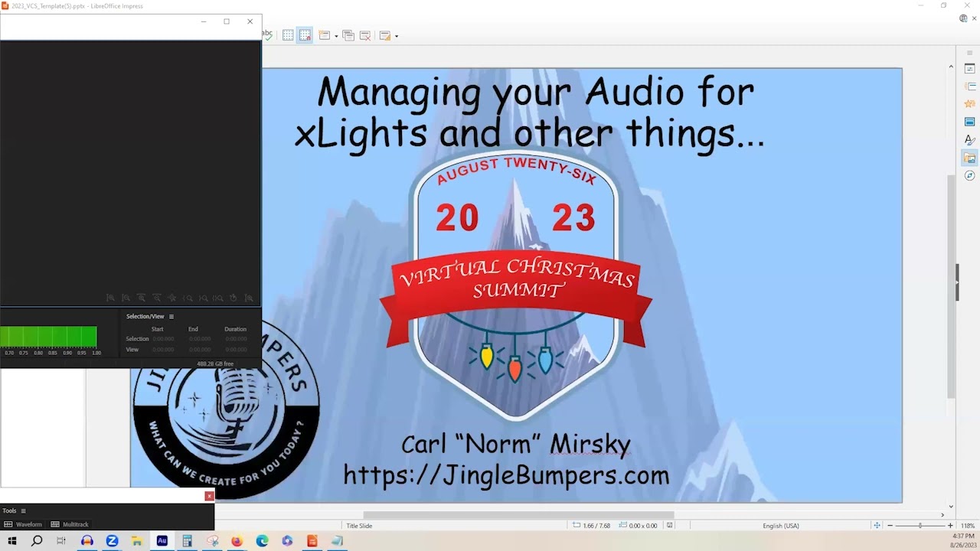Image resolution: width=980 pixels, height=551 pixels.
Task: Close the panel with the red X button
Action: coord(209,496)
